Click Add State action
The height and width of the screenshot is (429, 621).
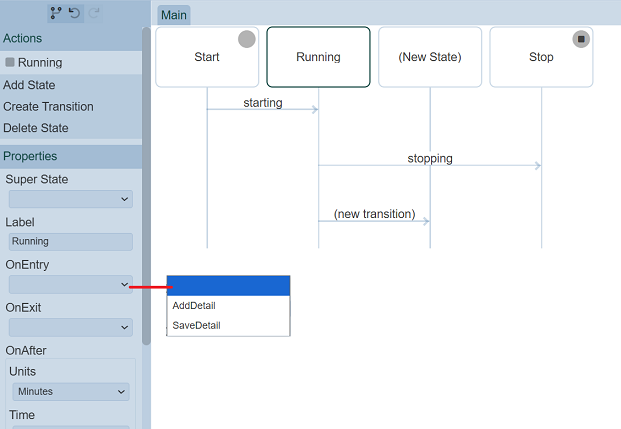[x=30, y=85]
